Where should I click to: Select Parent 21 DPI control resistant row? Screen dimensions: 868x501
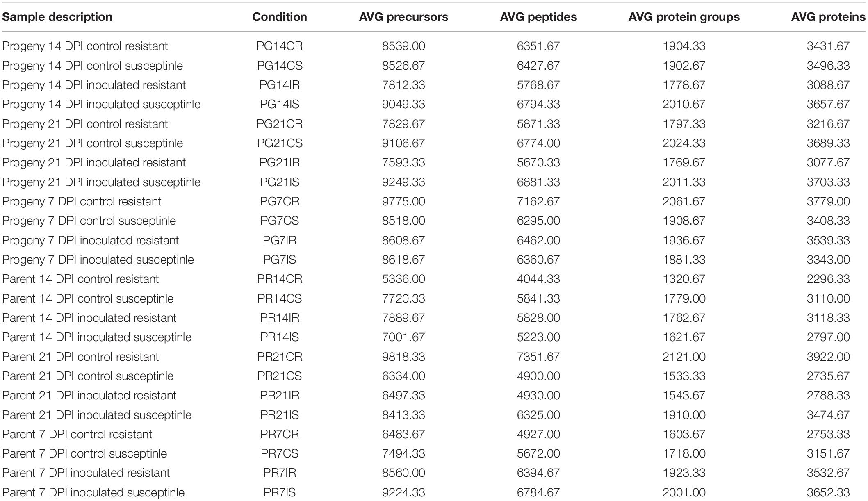click(434, 357)
